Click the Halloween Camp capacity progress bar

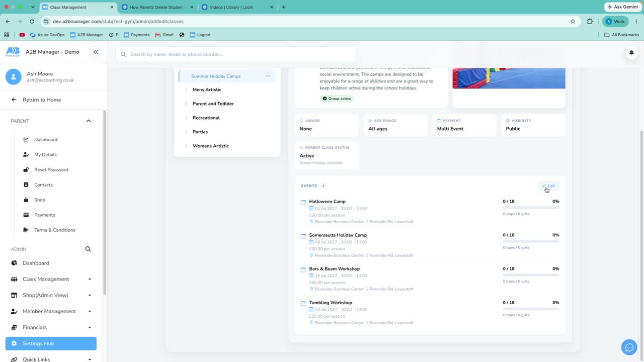(x=531, y=208)
